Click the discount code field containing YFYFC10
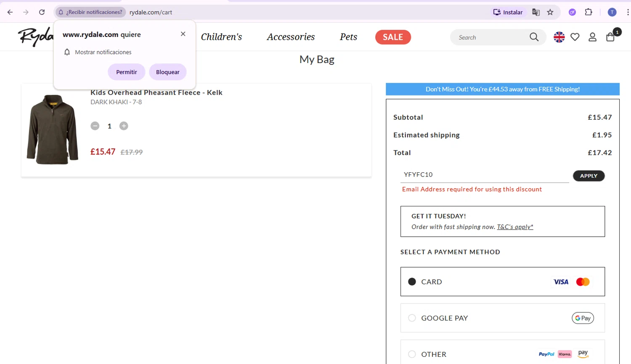 (485, 174)
